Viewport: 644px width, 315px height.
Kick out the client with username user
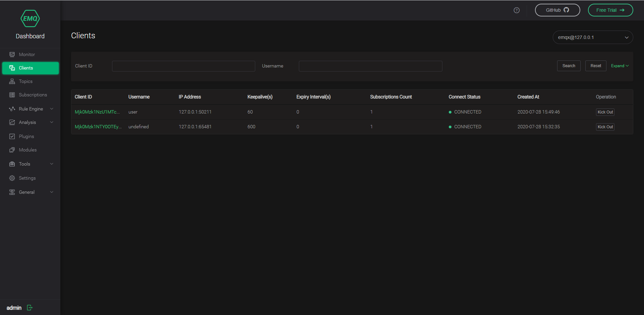(605, 112)
